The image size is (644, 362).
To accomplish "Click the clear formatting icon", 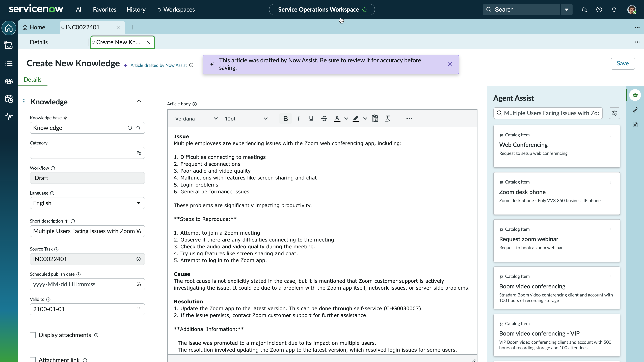I will pyautogui.click(x=388, y=119).
